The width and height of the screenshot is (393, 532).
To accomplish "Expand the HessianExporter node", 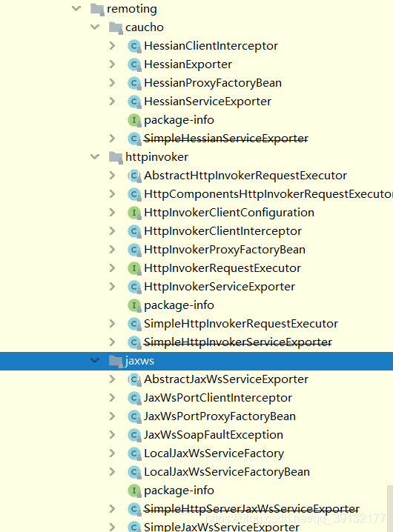I will coord(113,64).
